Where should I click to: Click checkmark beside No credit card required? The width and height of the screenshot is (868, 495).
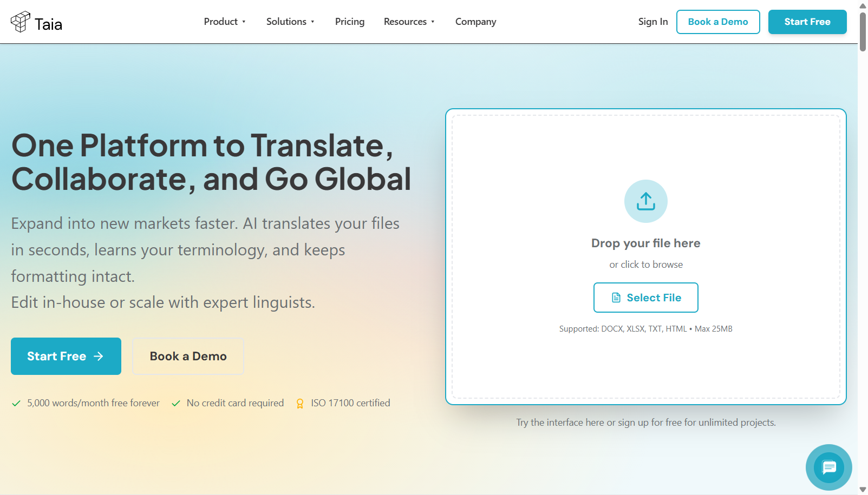click(176, 404)
